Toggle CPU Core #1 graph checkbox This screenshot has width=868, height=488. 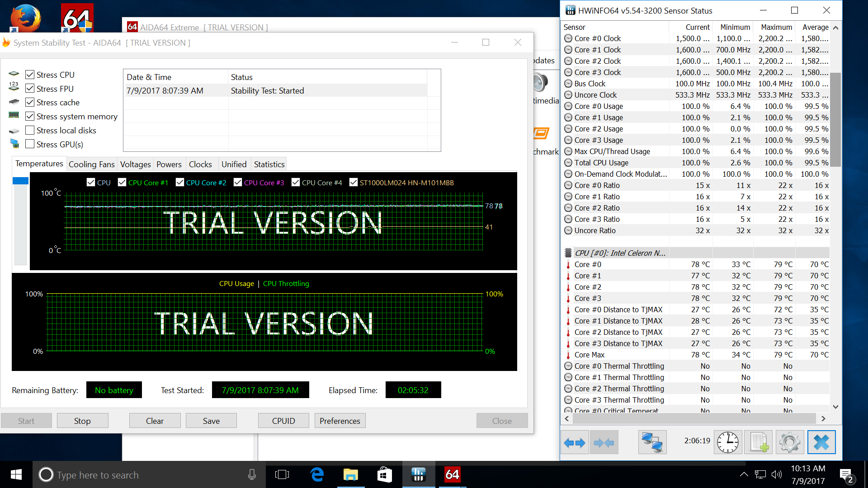click(x=122, y=182)
